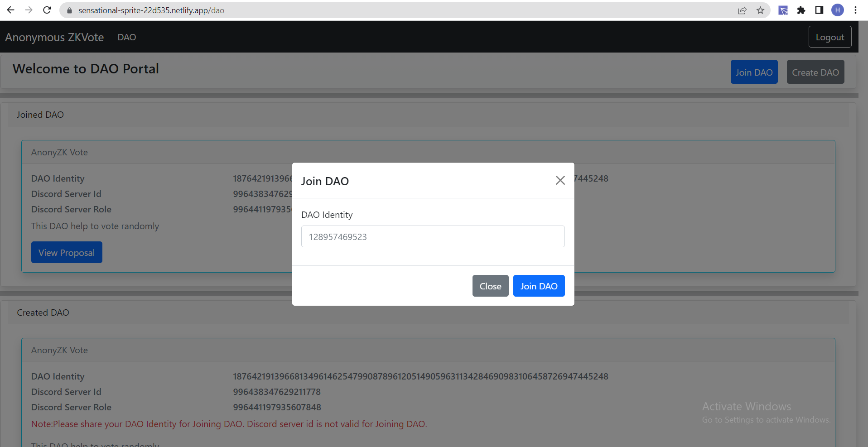Click the Create DAO button
Image resolution: width=868 pixels, height=447 pixels.
coord(815,72)
